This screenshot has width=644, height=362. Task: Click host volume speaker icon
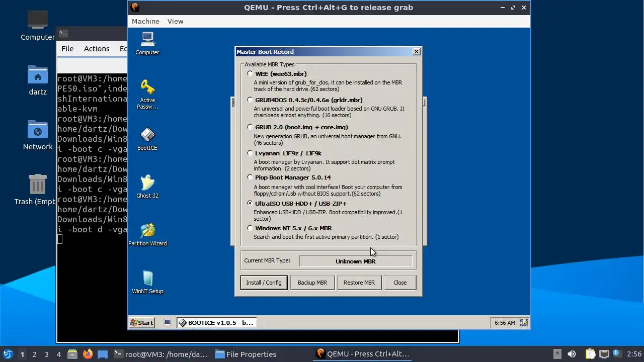pos(572,354)
